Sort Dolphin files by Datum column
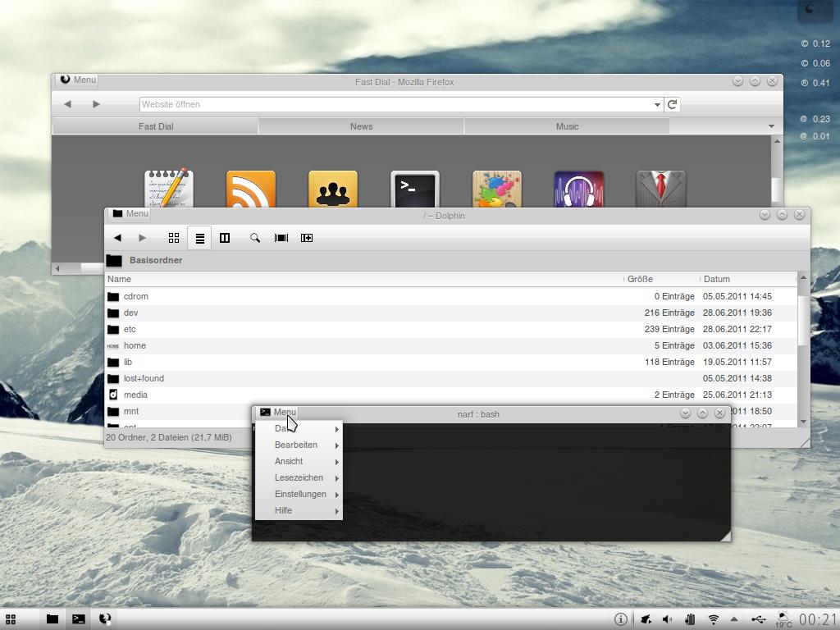 [x=748, y=279]
